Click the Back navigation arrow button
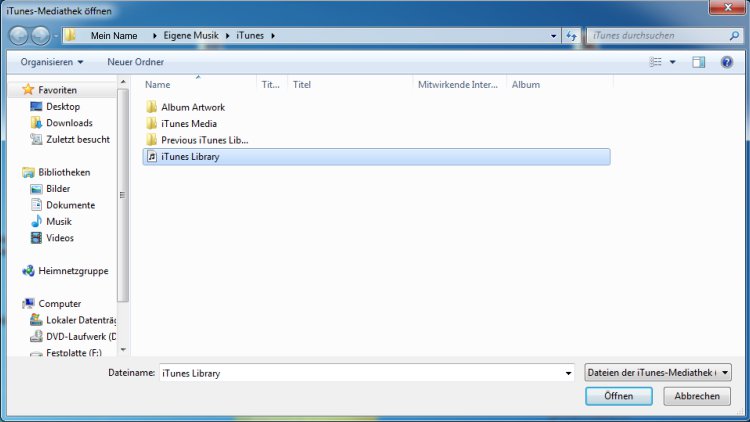This screenshot has width=750, height=422. (x=19, y=36)
